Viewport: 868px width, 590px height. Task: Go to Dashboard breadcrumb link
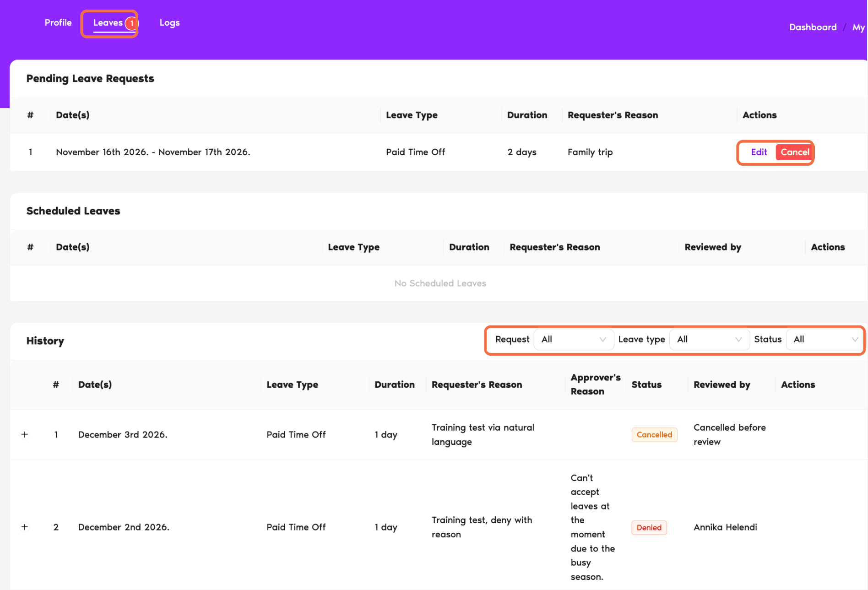(x=813, y=27)
